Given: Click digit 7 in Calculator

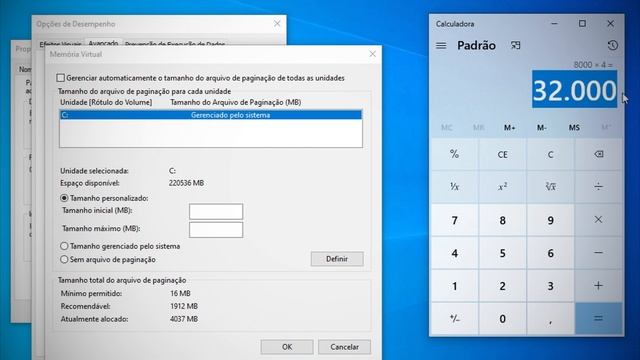Looking at the screenshot, I should coord(454,220).
